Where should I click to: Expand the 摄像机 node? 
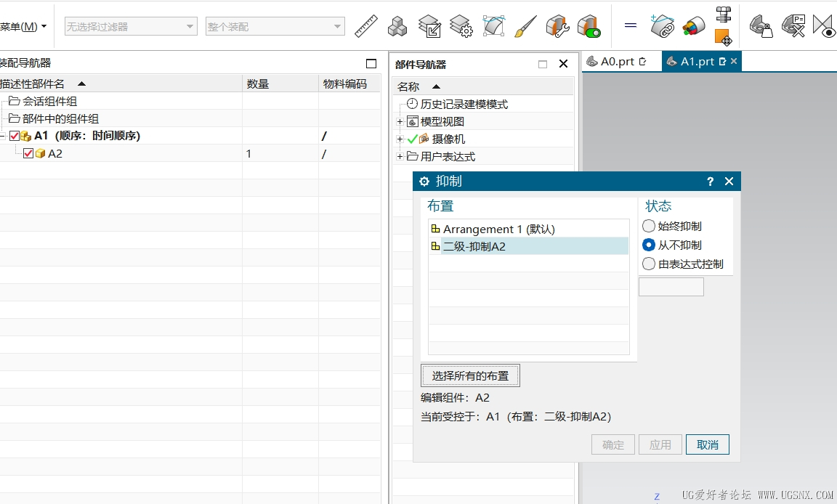pos(400,139)
